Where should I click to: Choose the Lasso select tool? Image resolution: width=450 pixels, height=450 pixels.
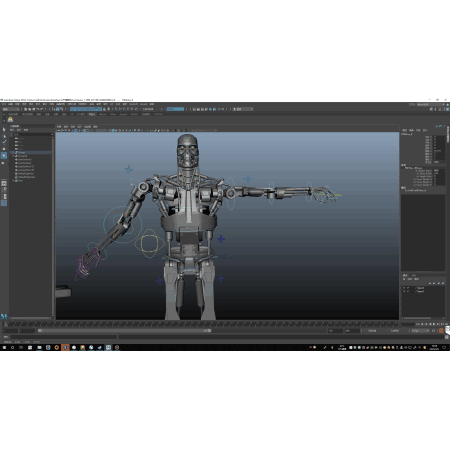4,136
